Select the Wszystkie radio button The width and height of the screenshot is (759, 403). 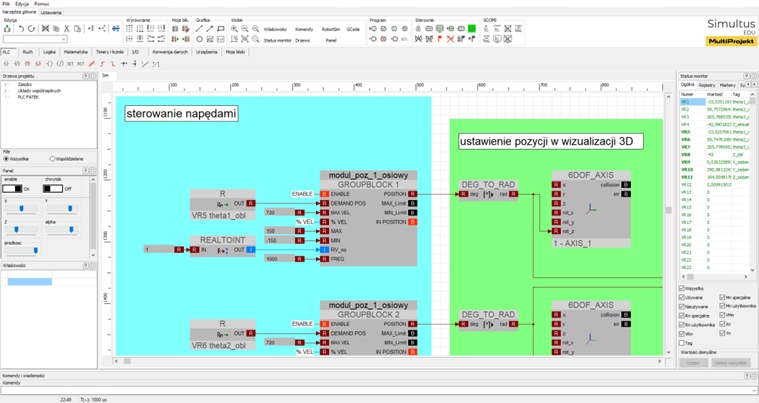pos(7,159)
